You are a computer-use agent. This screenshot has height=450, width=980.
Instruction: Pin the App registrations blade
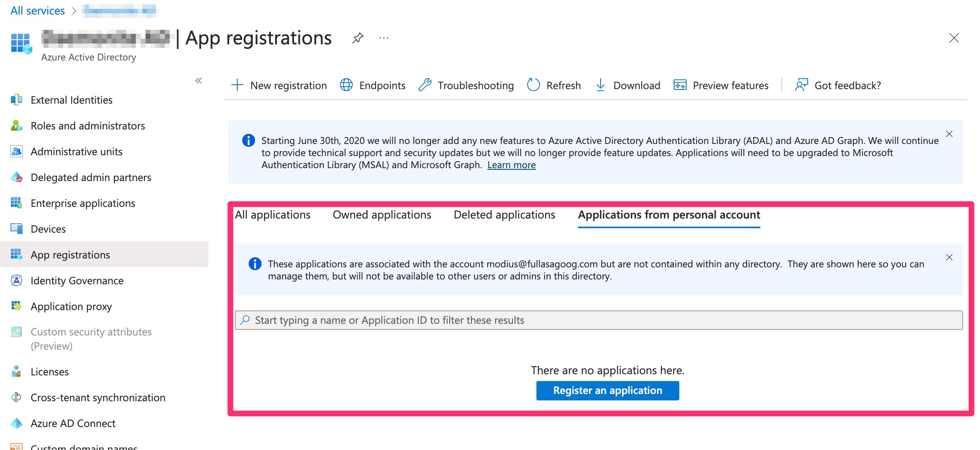(358, 38)
